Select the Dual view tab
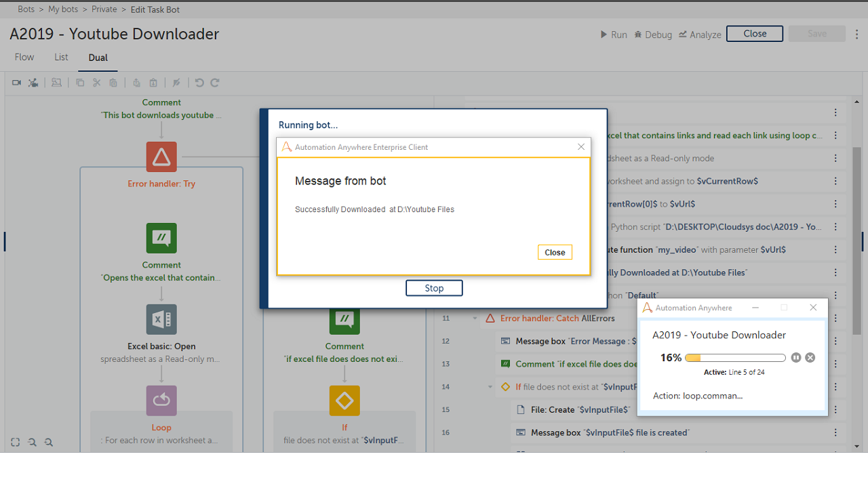 (98, 58)
